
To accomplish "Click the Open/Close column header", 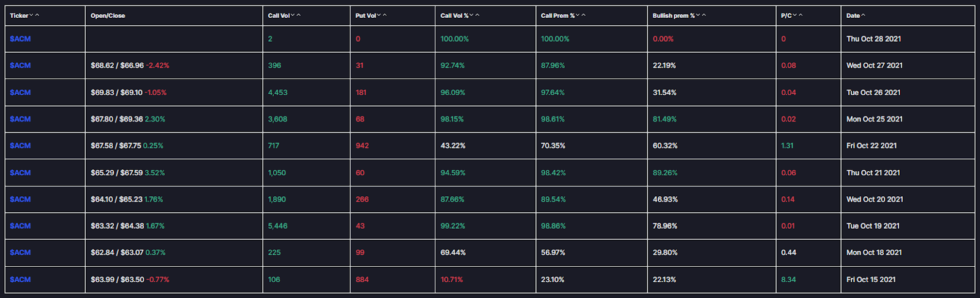I will [108, 16].
